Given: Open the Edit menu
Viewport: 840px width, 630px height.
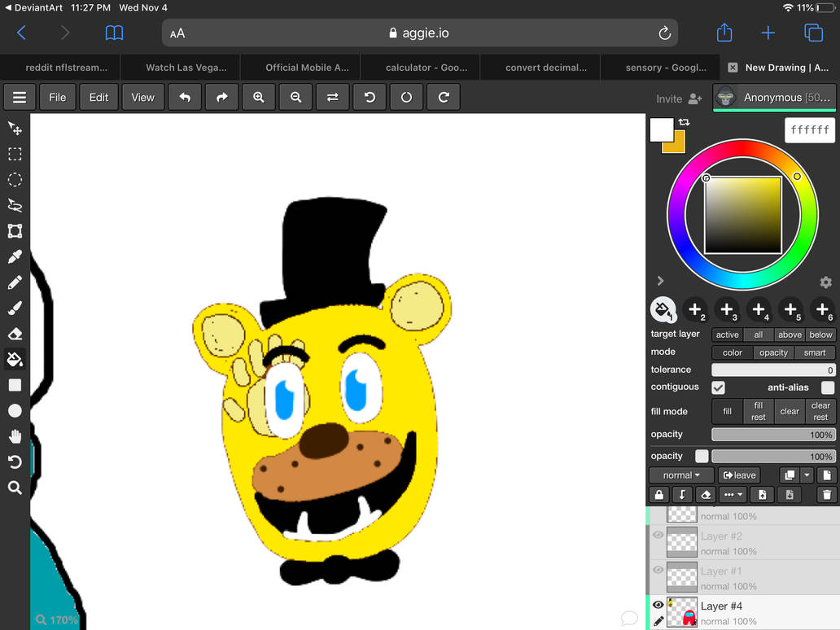Looking at the screenshot, I should point(98,98).
